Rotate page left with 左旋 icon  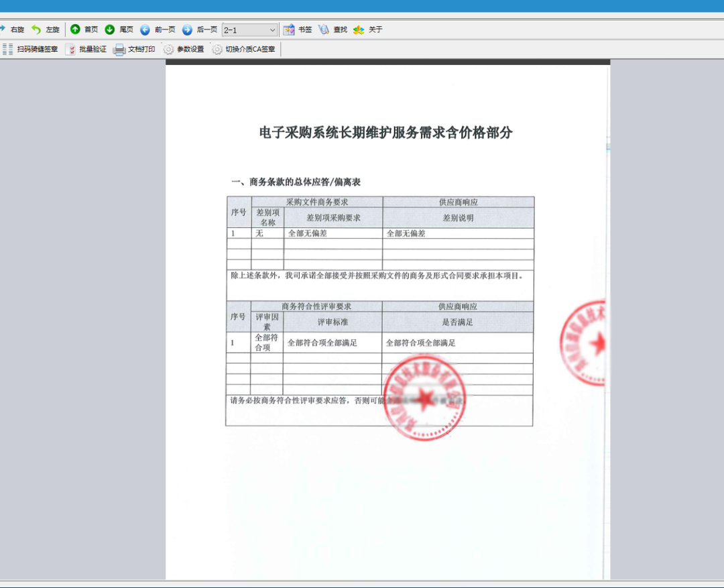(45, 30)
